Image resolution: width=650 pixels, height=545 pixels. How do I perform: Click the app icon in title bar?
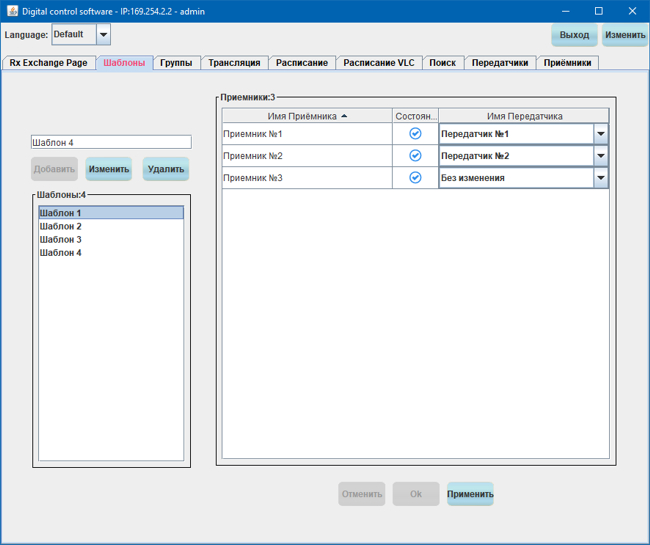tap(11, 10)
